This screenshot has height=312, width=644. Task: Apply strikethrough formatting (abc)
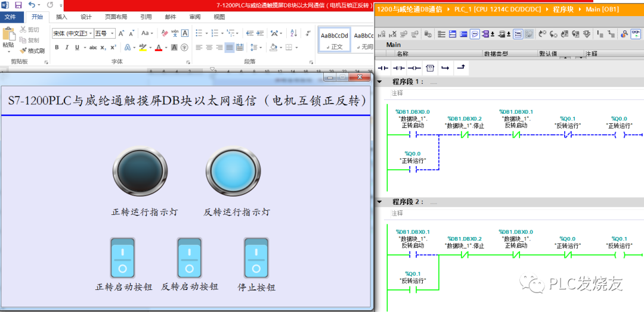93,48
